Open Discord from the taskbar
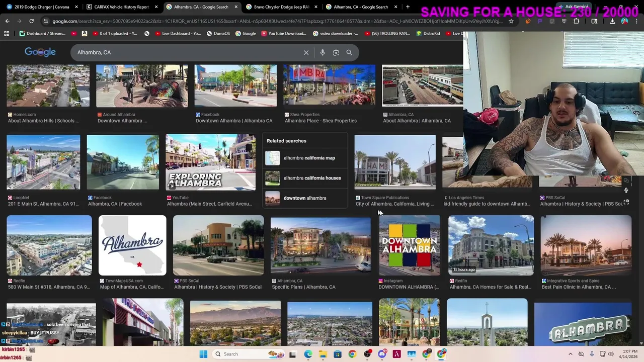Viewport: 644px width, 362px height. (382, 354)
